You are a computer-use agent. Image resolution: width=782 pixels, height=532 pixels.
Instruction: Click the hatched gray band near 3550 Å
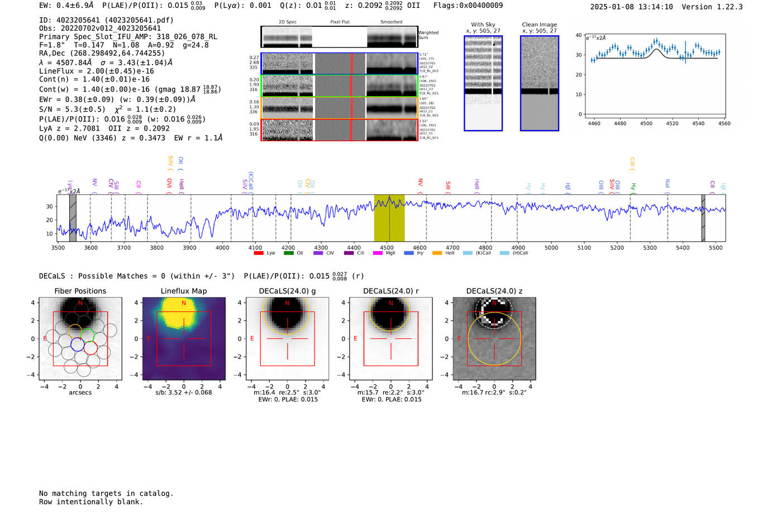73,218
